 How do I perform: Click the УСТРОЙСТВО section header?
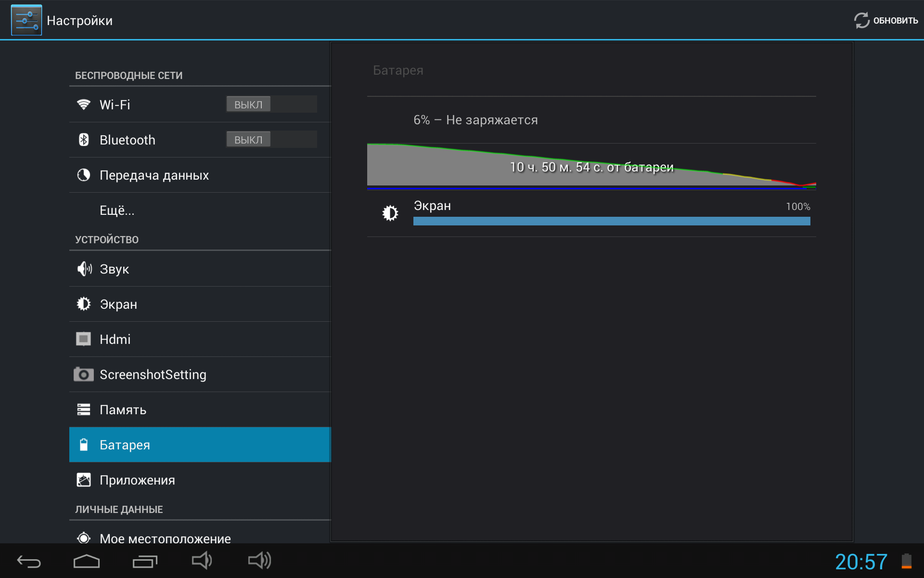(x=107, y=239)
